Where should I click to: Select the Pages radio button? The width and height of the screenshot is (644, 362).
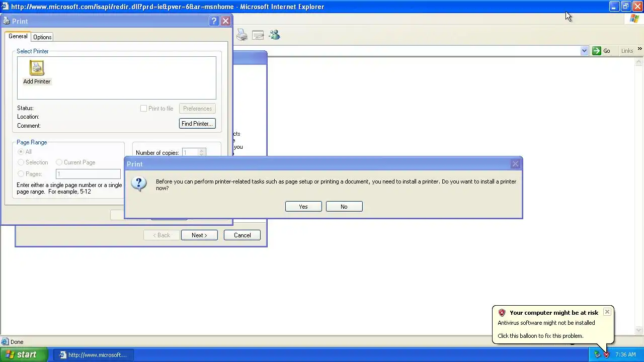coord(21,174)
